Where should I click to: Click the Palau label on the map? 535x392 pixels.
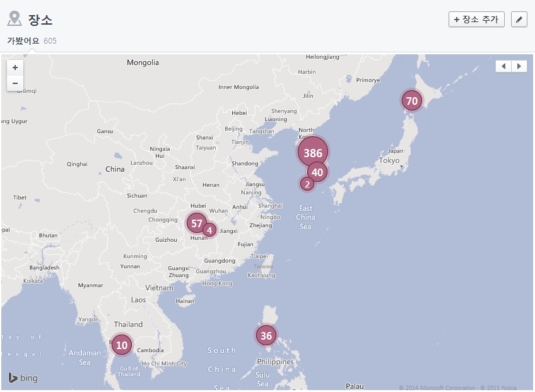(x=355, y=386)
